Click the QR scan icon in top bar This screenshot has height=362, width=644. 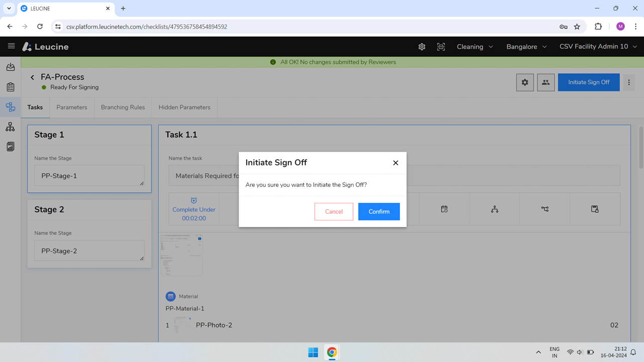[x=441, y=47]
